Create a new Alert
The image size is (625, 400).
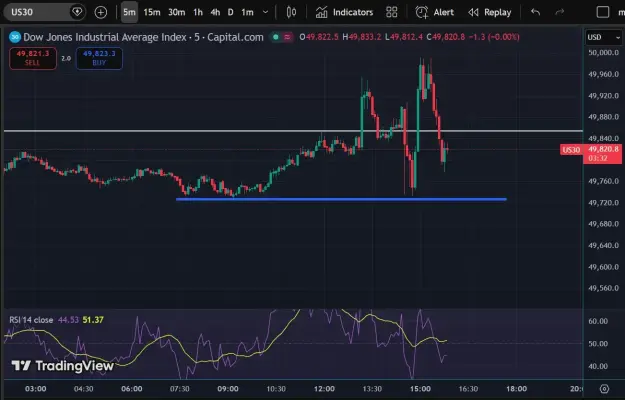[434, 12]
